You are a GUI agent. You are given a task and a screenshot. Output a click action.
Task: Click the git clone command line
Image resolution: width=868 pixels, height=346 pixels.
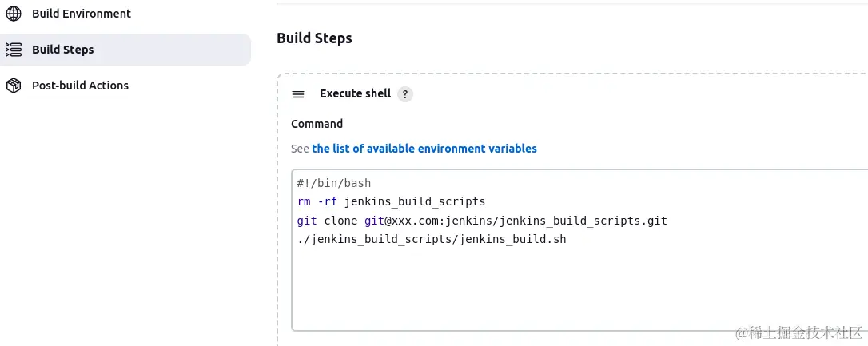480,220
